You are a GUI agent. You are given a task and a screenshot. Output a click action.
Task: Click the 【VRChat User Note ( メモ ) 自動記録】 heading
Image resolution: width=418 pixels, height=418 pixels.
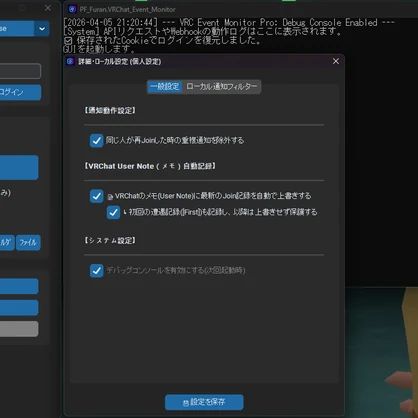click(x=150, y=166)
